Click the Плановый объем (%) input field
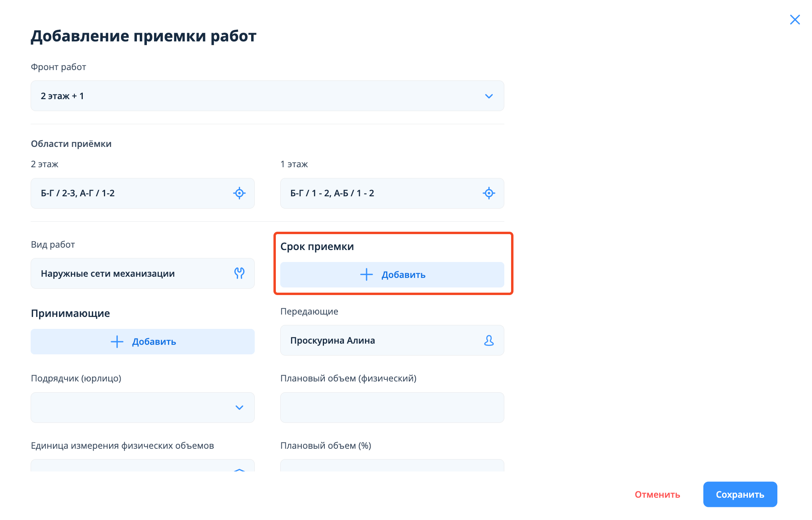 [x=392, y=466]
